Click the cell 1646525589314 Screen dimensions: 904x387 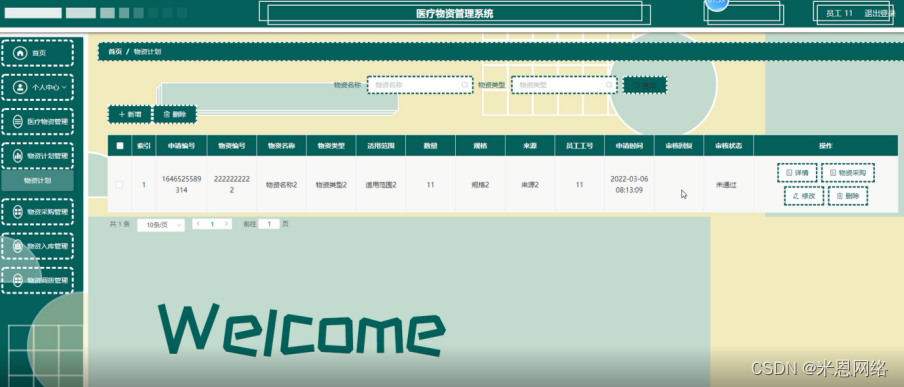(182, 185)
